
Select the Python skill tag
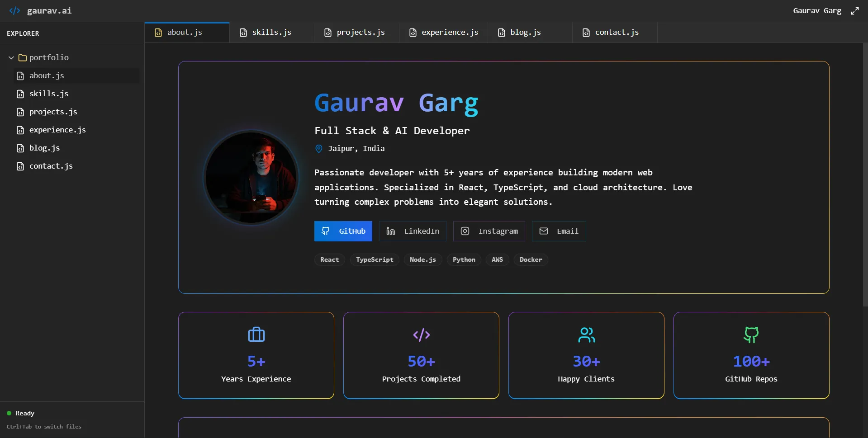464,259
